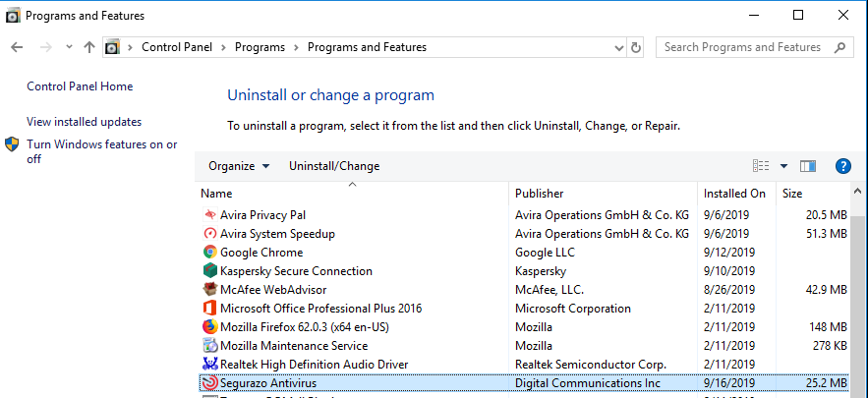
Task: Click Realtek Semiconductor Corp. publisher cell
Action: (591, 365)
